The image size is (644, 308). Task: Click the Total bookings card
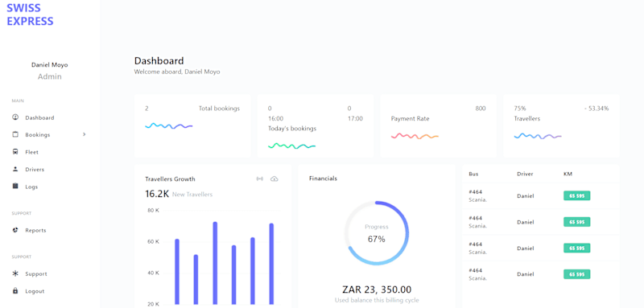192,126
